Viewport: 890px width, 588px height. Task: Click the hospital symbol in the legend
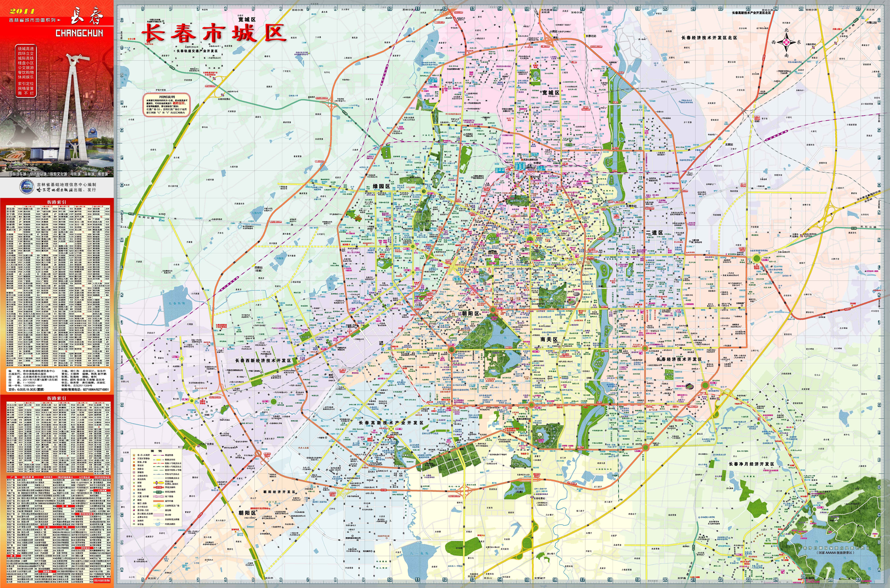(x=134, y=486)
